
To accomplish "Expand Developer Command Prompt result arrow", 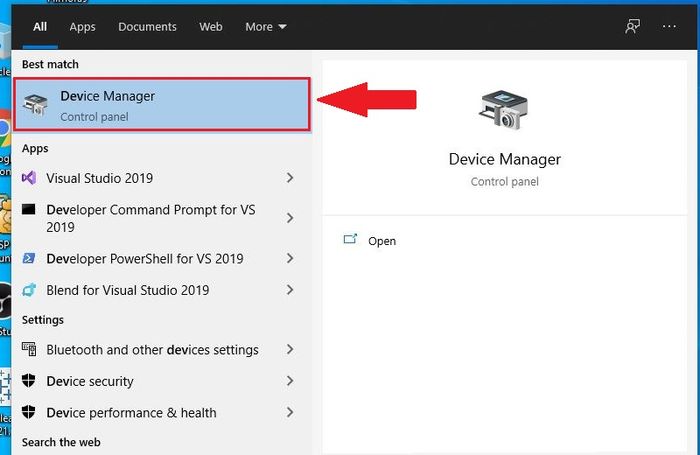I will pos(290,218).
